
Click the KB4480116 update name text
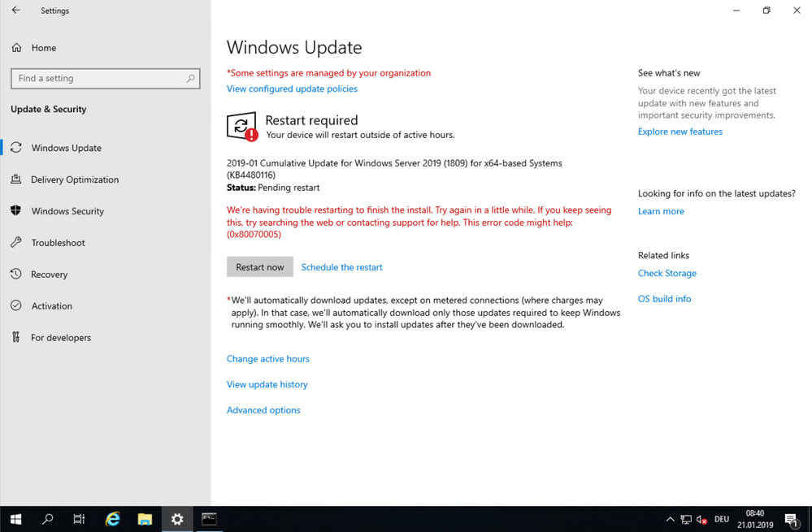pyautogui.click(x=394, y=169)
